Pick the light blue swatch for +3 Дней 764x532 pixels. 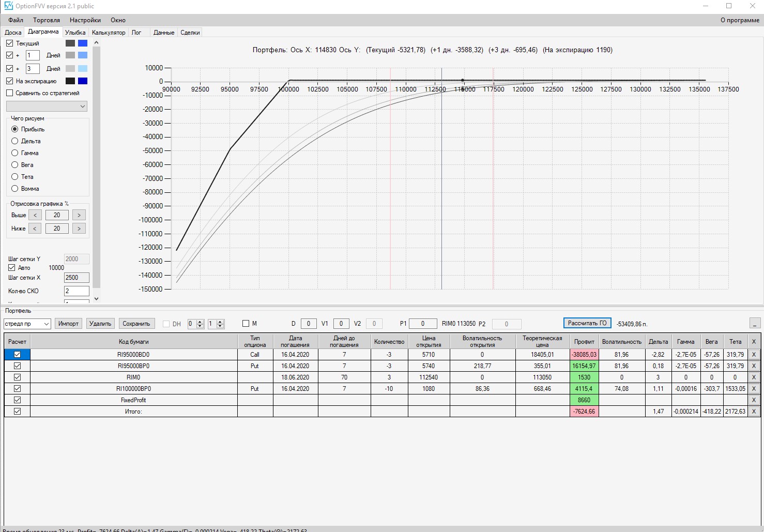click(83, 68)
